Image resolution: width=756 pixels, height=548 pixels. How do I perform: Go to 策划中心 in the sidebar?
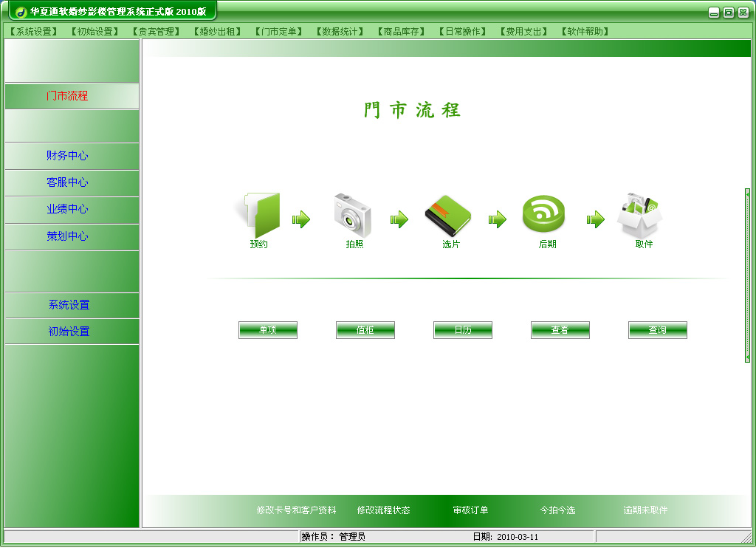(72, 236)
